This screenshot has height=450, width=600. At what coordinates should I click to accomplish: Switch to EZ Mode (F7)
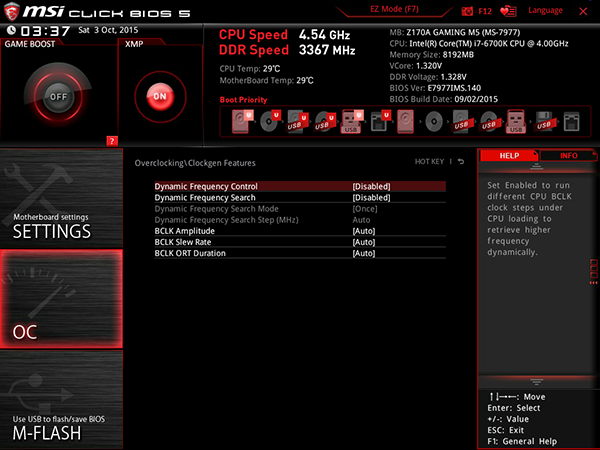pyautogui.click(x=394, y=9)
